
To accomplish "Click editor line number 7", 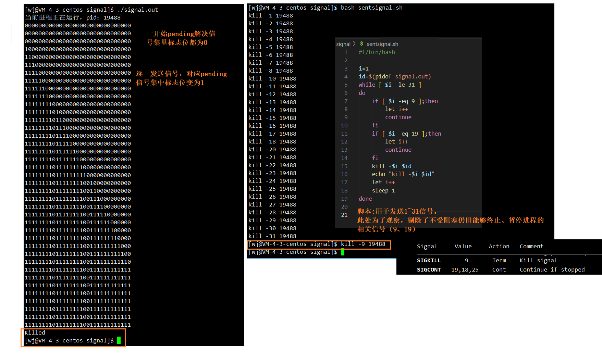I will (x=346, y=101).
